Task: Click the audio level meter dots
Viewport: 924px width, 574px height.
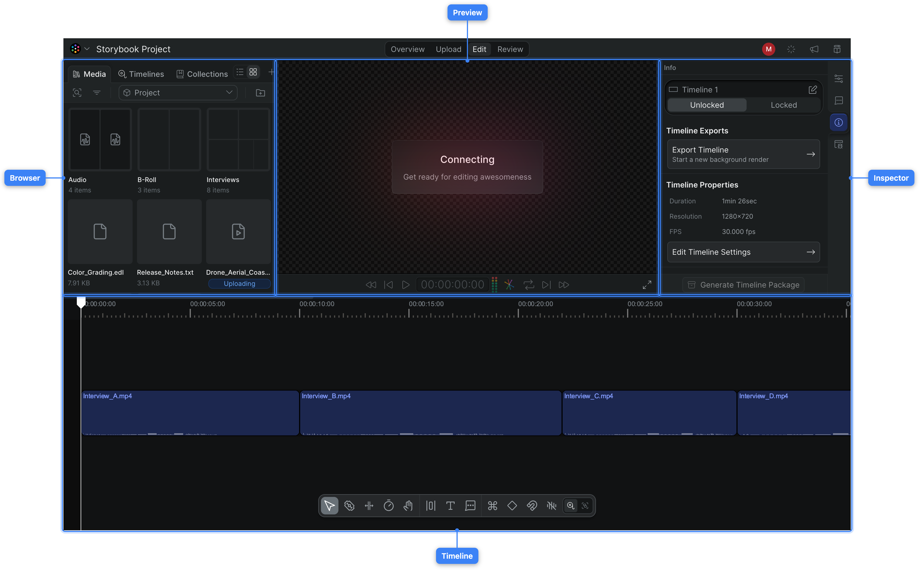Action: pos(494,285)
